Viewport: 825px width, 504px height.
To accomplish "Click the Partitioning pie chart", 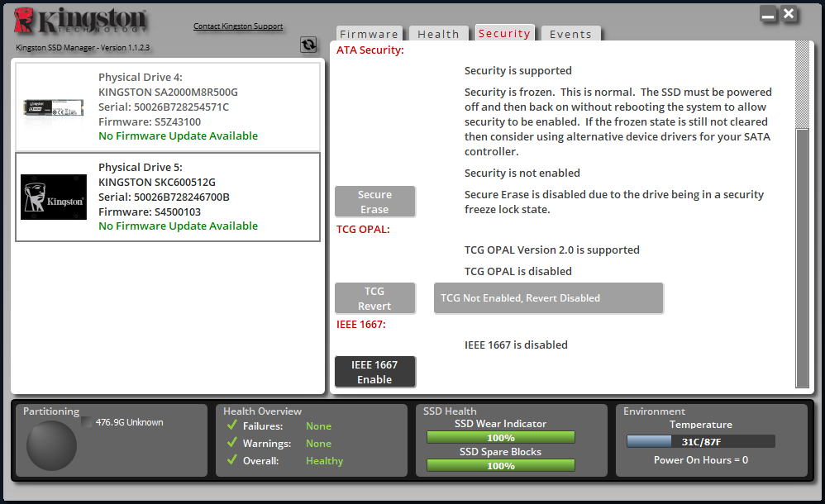I will click(51, 446).
